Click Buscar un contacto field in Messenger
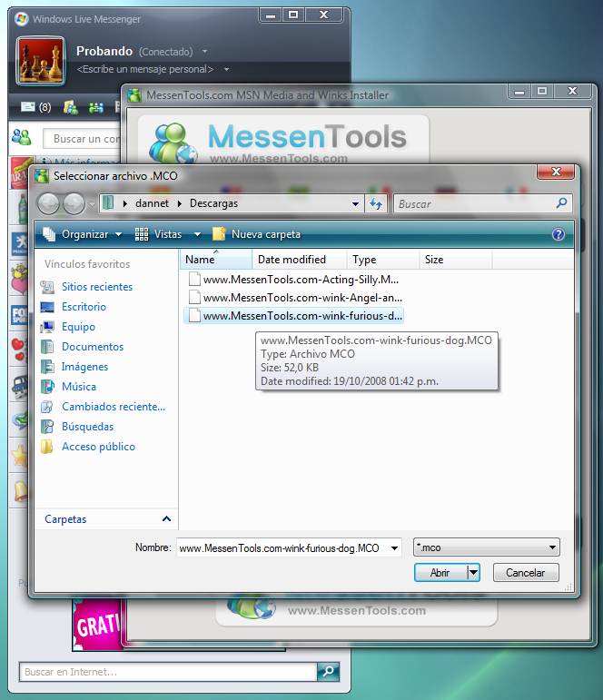 (83, 139)
